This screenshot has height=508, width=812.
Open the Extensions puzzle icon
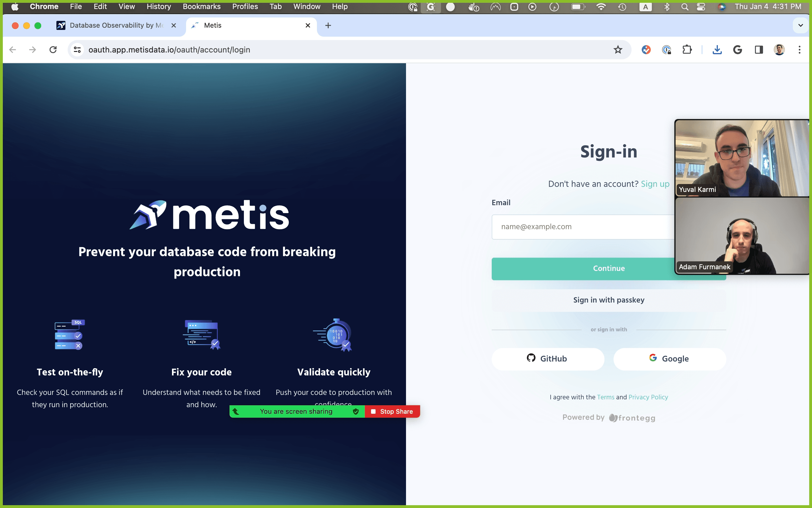(x=687, y=50)
